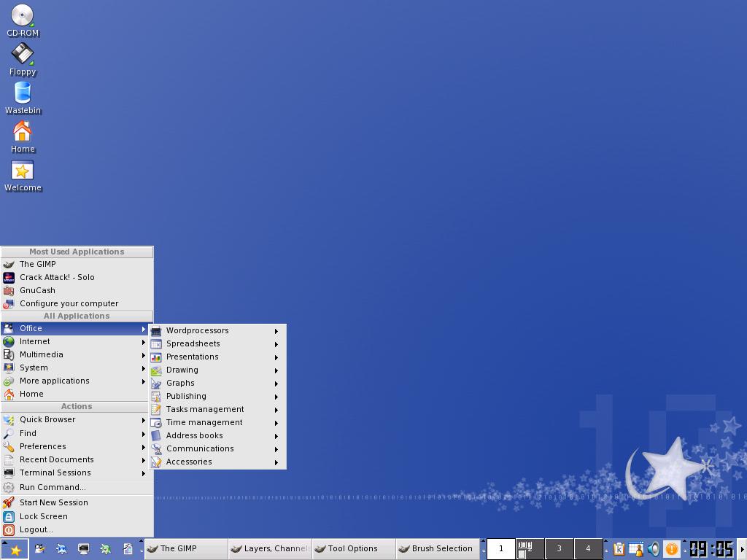Select GnuCash from Most Used Applications
747x560 pixels.
tap(38, 290)
